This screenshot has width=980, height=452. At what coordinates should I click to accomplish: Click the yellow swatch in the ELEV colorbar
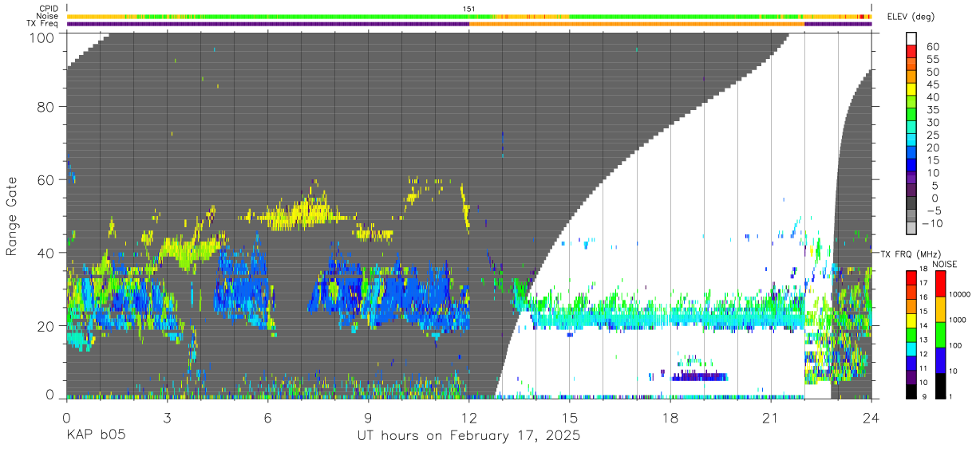coord(911,88)
